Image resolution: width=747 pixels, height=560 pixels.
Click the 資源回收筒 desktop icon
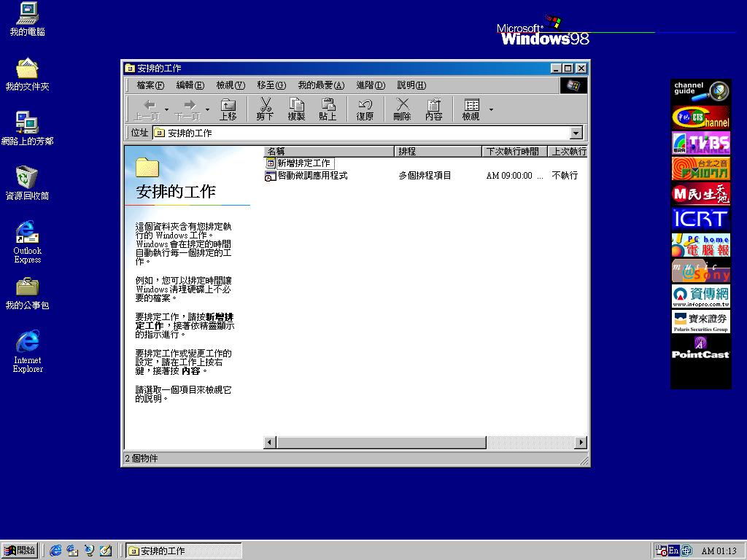27,183
